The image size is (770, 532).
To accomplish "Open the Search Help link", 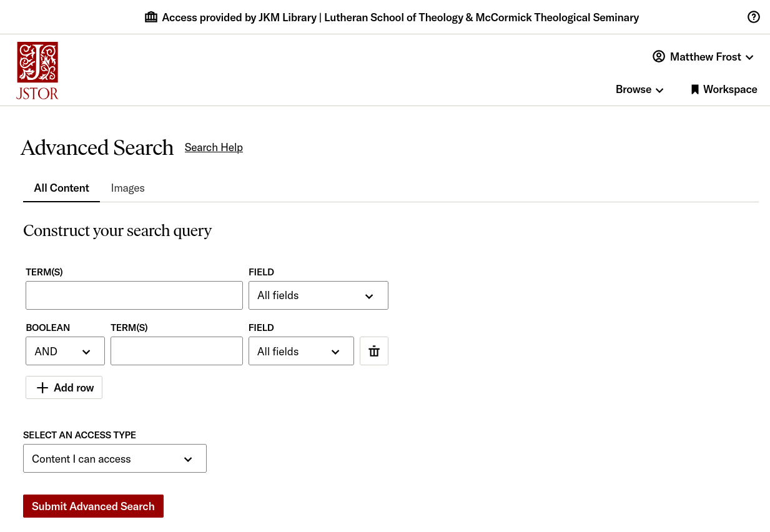I will pyautogui.click(x=214, y=147).
